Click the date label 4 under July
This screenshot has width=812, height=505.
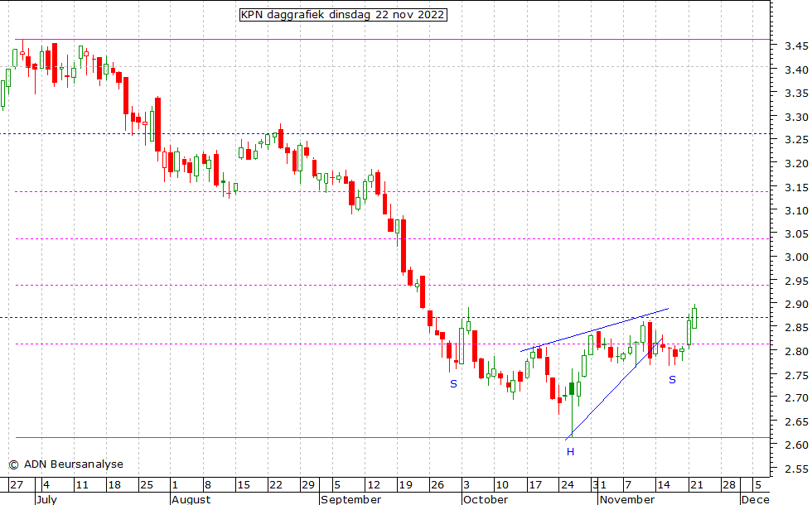[46, 485]
